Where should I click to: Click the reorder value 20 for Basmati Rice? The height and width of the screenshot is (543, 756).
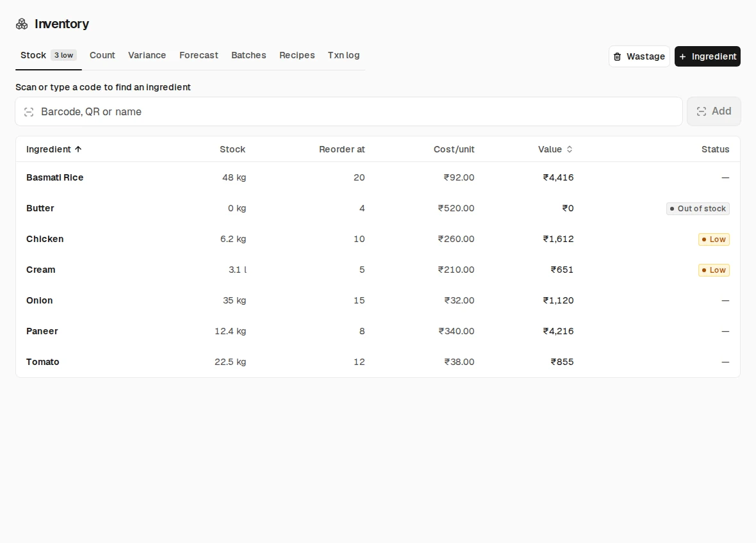click(x=359, y=177)
